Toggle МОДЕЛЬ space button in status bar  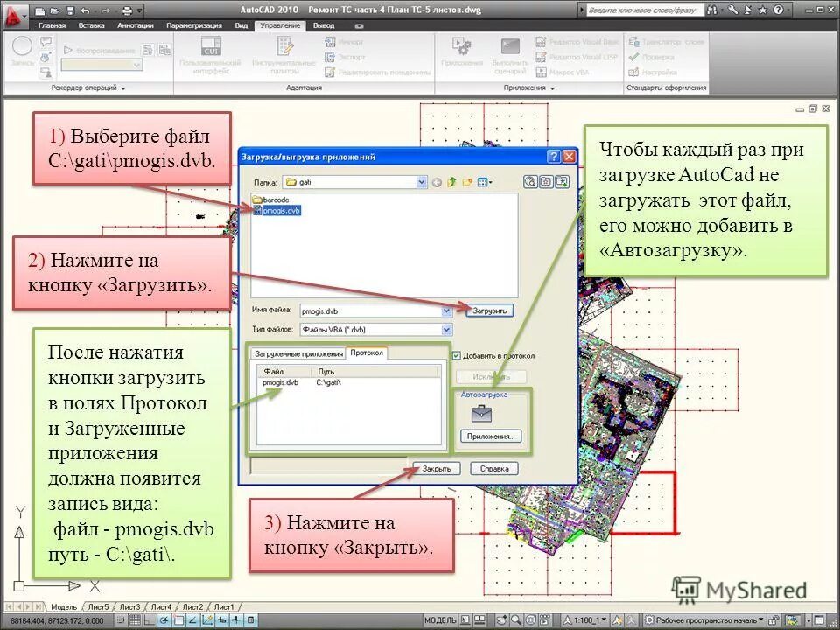tap(439, 620)
